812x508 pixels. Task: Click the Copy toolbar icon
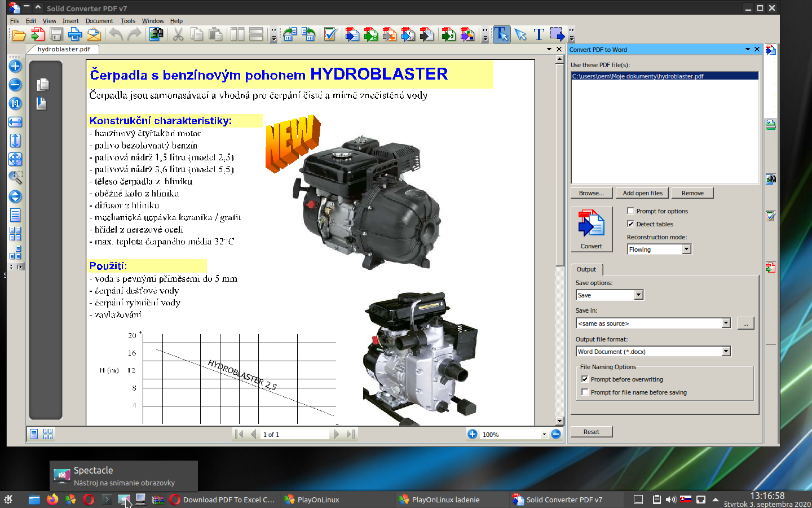click(197, 35)
